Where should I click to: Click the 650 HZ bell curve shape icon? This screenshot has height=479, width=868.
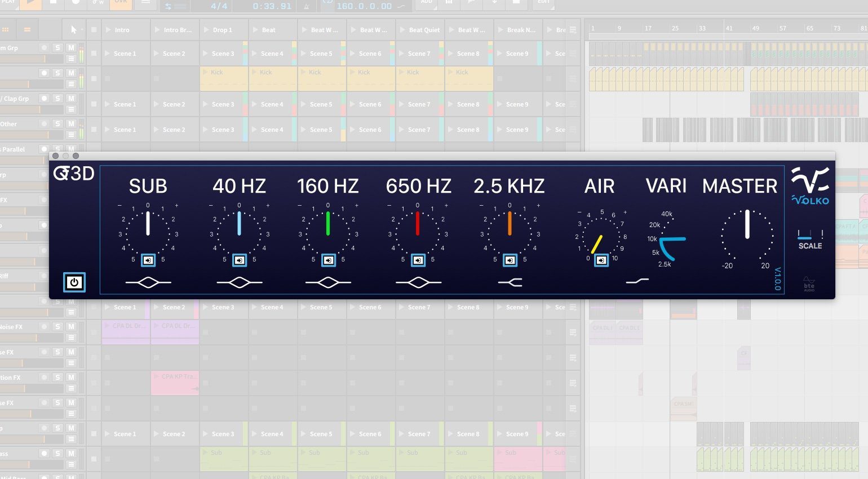coord(418,282)
